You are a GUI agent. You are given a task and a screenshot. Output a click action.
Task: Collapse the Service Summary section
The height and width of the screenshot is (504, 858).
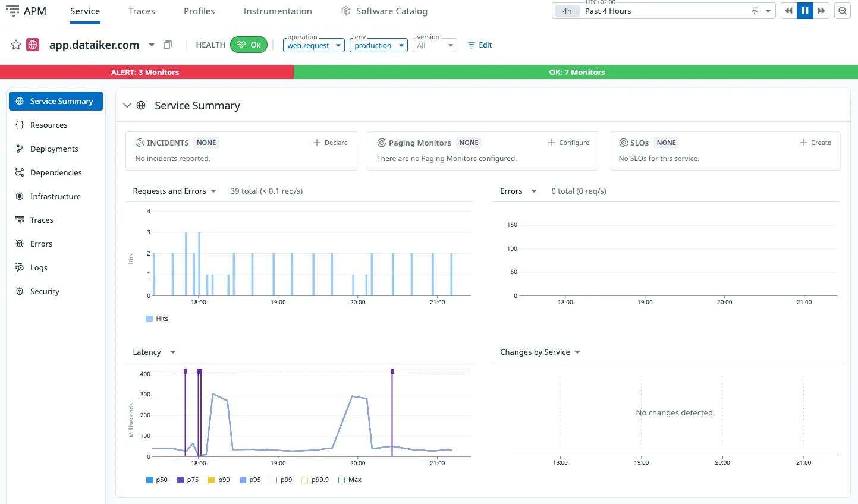(x=127, y=105)
